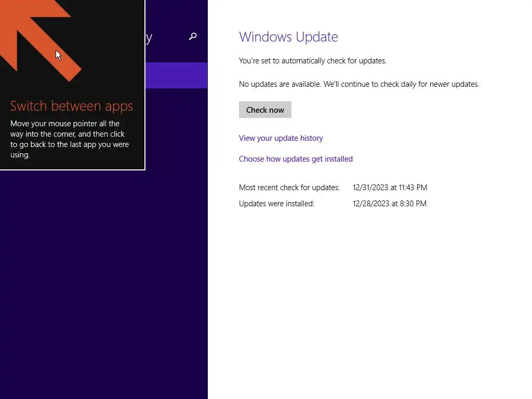The height and width of the screenshot is (399, 532).
Task: Click 'Most recent check for updates:' label
Action: 289,187
